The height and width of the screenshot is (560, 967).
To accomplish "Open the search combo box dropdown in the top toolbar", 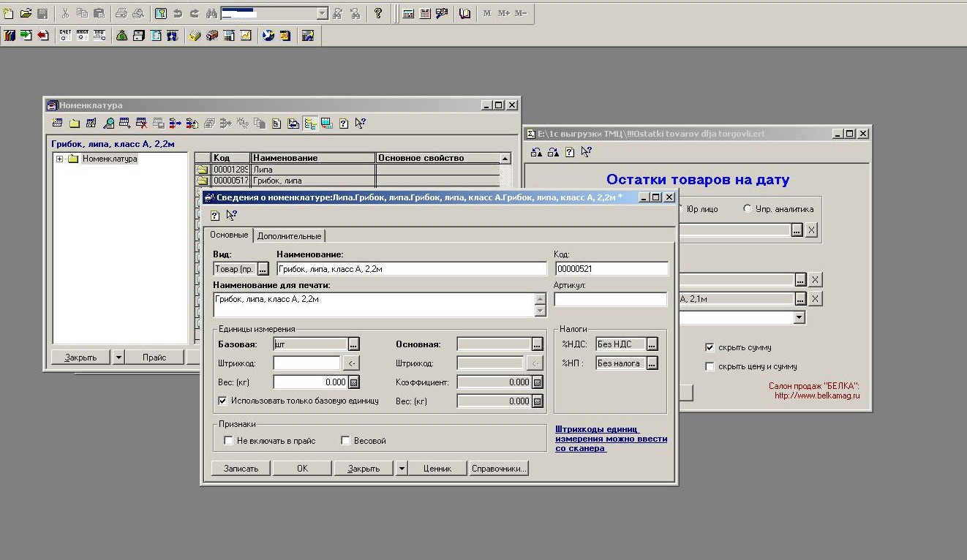I will [x=323, y=13].
